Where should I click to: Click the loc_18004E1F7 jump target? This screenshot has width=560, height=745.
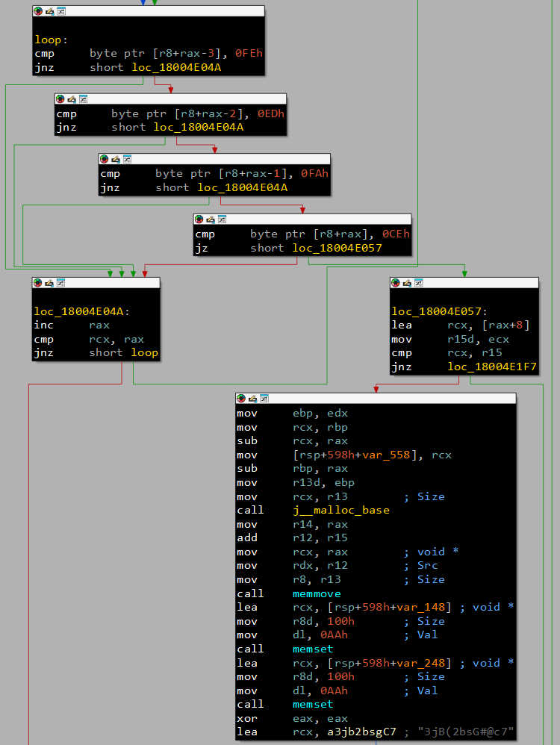click(492, 367)
